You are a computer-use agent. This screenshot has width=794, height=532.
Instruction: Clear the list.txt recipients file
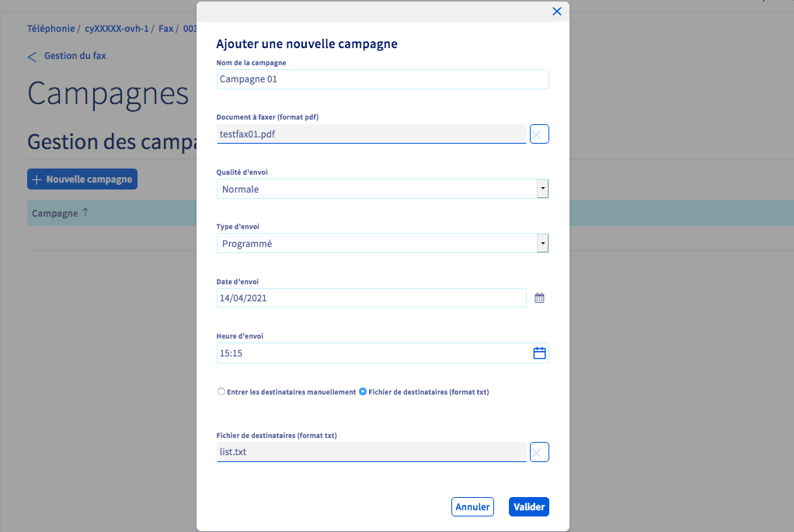[538, 451]
